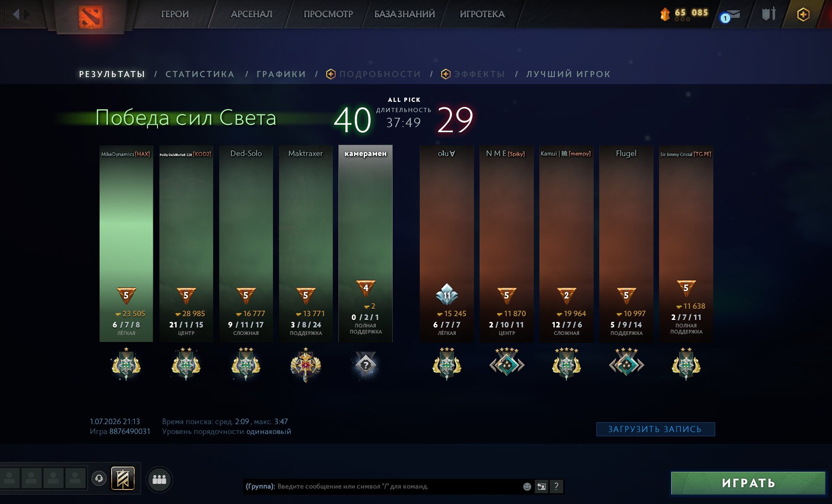Click the Dota 2 logo home icon
Screen dimensions: 832x504
[91, 17]
